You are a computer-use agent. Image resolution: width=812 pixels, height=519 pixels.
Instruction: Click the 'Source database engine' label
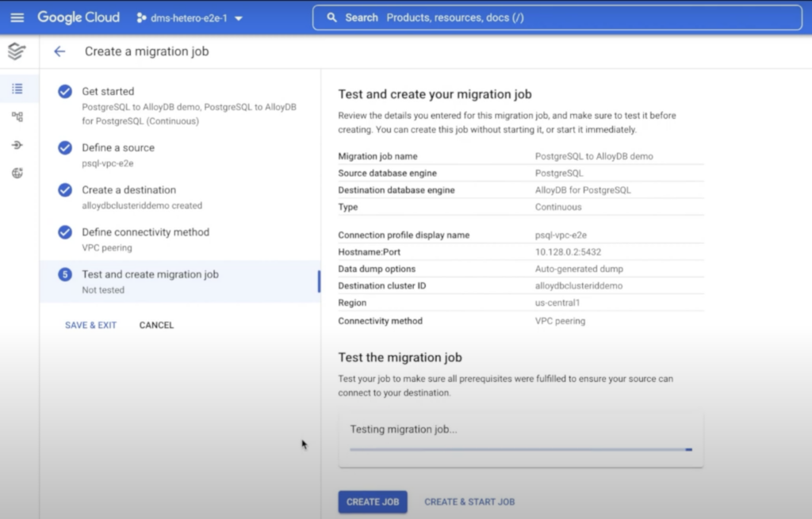387,174
